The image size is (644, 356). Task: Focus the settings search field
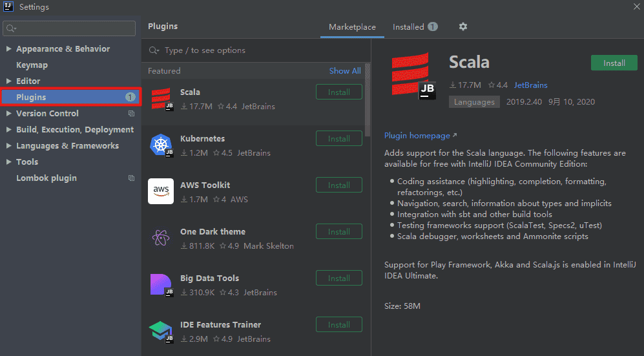click(x=69, y=28)
